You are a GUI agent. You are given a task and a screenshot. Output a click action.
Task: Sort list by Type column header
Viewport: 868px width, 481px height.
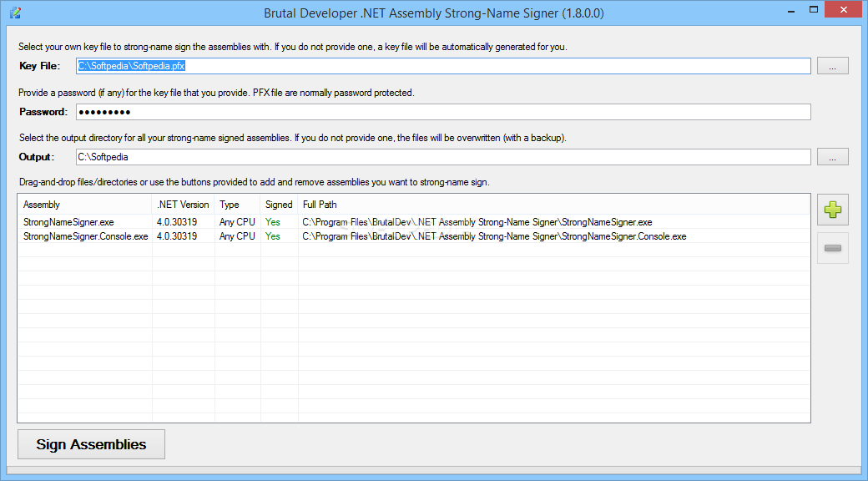[238, 205]
